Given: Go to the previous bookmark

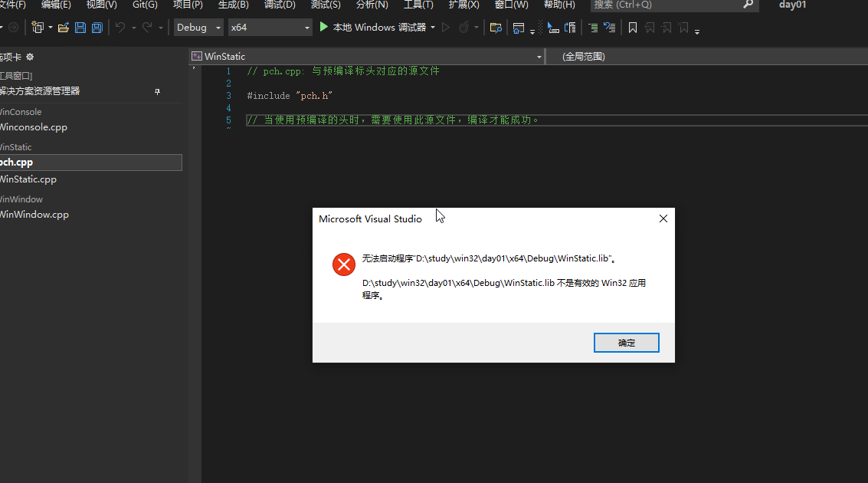Looking at the screenshot, I should (650, 28).
